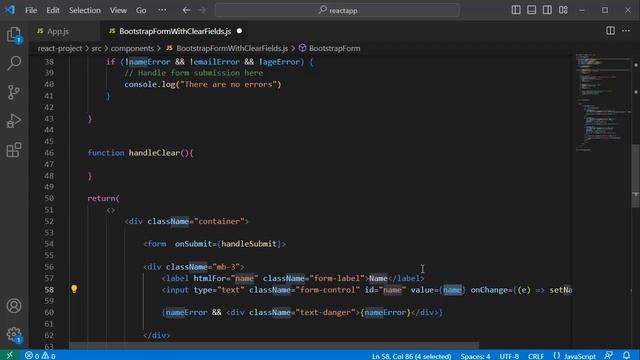This screenshot has width=640, height=360.
Task: Change end of line via CRLF
Action: pos(536,356)
